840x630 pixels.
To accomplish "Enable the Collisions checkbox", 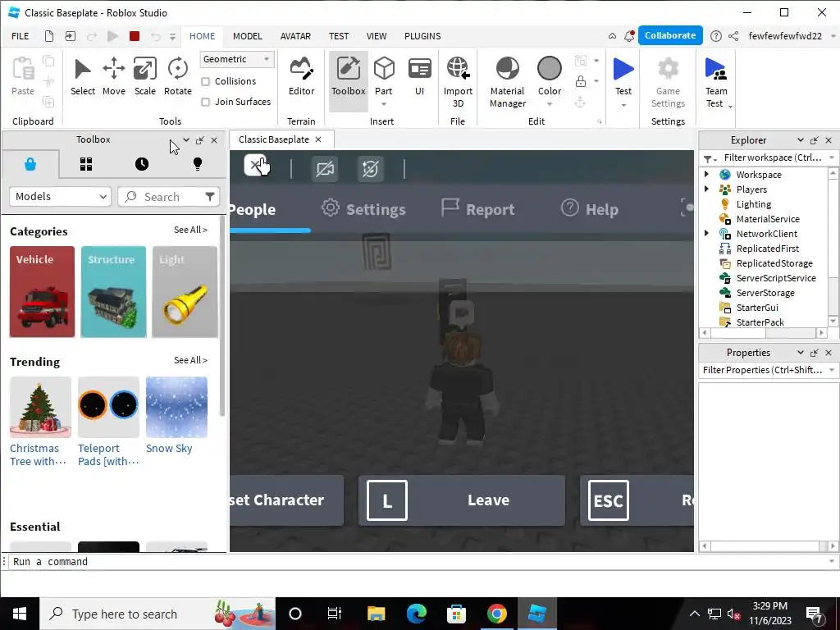I will [x=205, y=81].
